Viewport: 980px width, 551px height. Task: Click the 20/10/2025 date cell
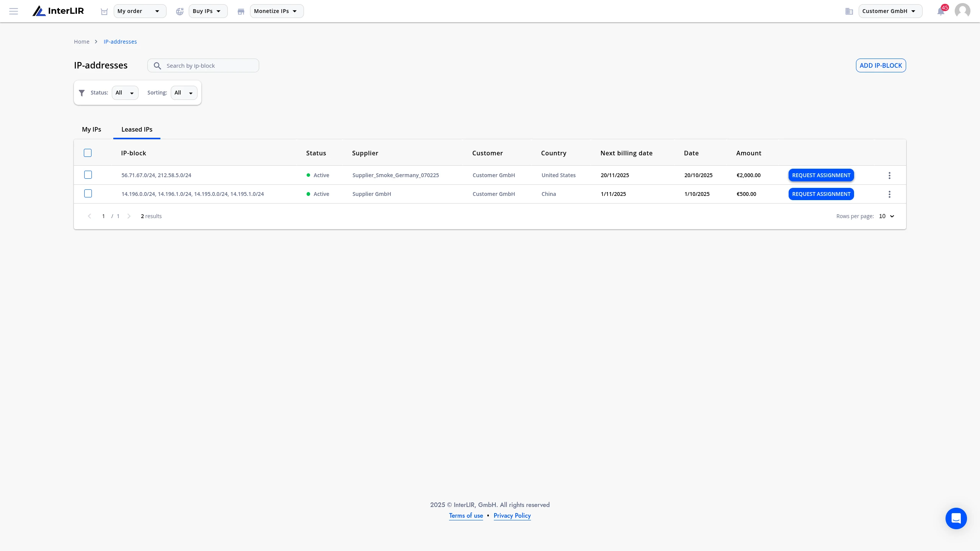click(x=699, y=175)
